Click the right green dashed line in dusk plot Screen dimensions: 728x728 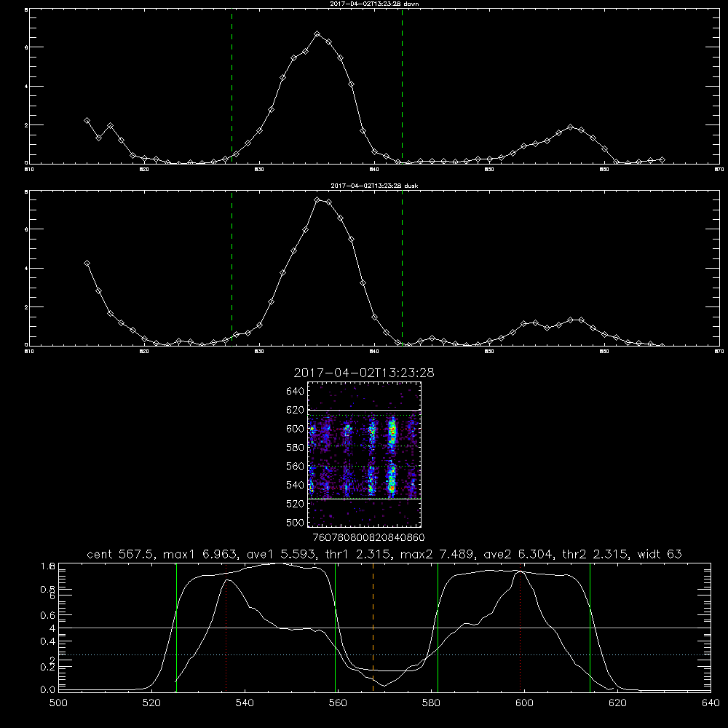coord(402,268)
